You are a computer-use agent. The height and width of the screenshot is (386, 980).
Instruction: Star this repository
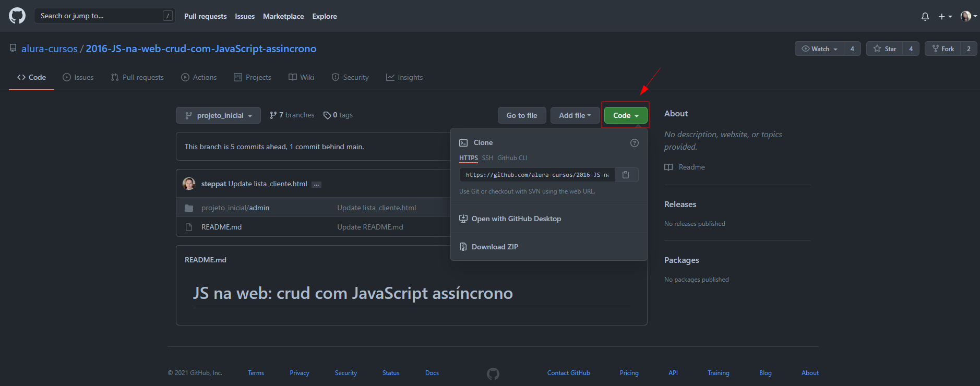885,49
